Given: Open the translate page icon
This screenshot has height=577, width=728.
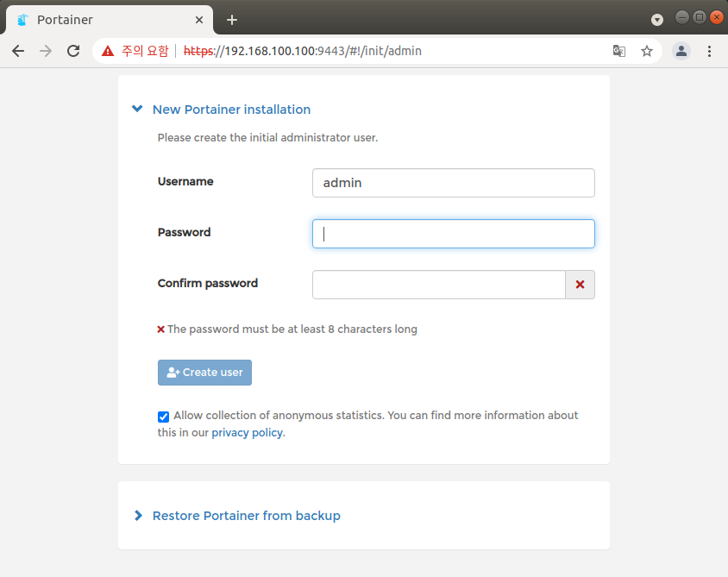Looking at the screenshot, I should pyautogui.click(x=619, y=51).
